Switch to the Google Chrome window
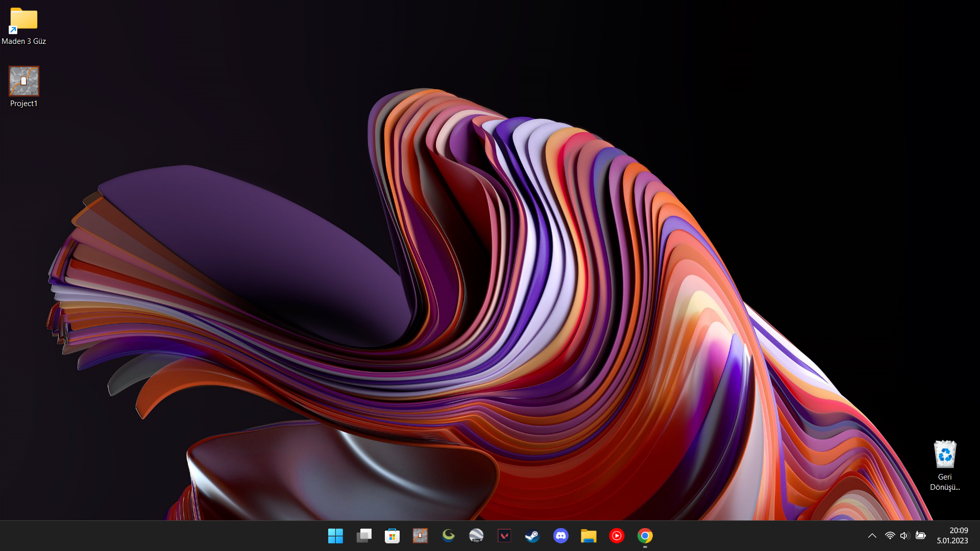 [x=645, y=536]
